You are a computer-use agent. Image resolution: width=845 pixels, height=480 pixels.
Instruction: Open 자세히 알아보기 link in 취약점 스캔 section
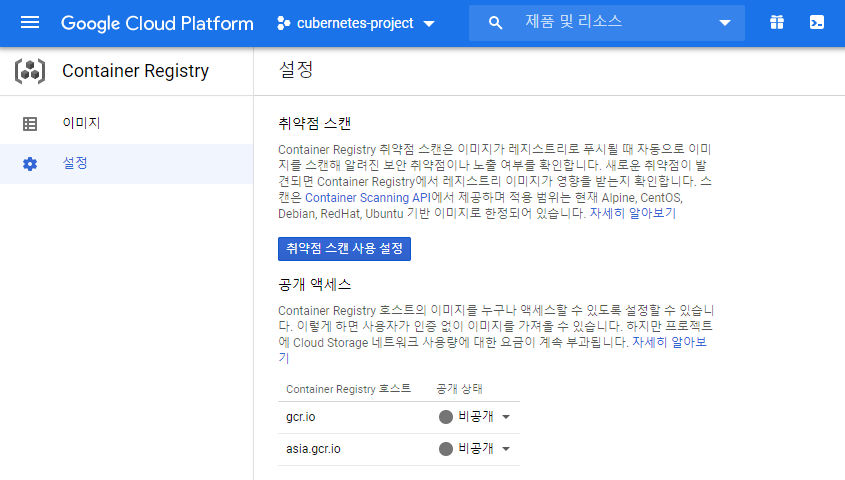[x=633, y=213]
